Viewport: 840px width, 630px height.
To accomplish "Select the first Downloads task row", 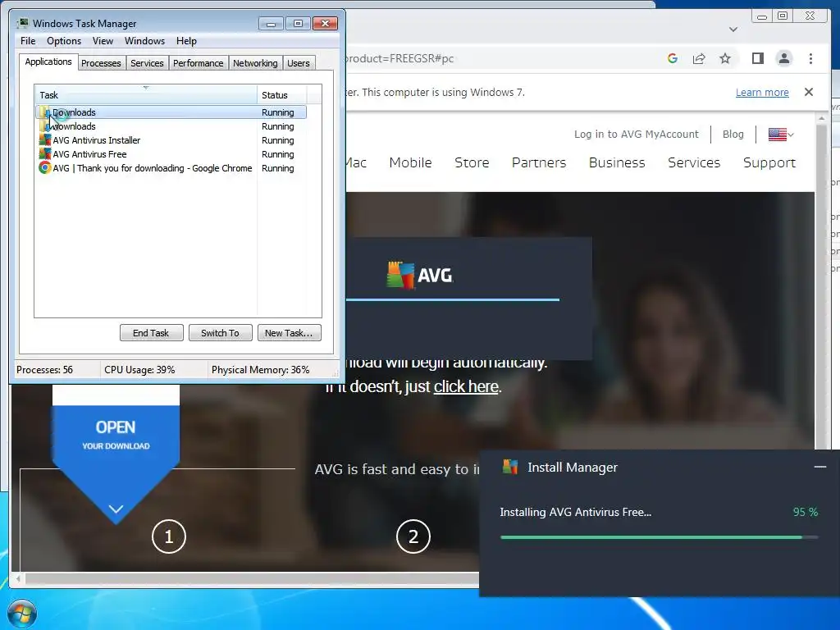I will [171, 112].
